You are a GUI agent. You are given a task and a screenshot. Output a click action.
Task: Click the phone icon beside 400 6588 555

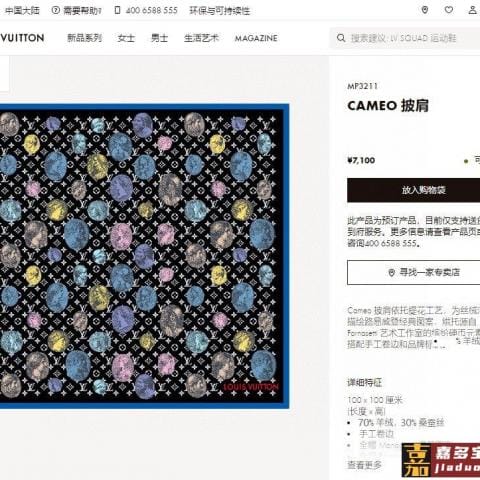pyautogui.click(x=117, y=10)
